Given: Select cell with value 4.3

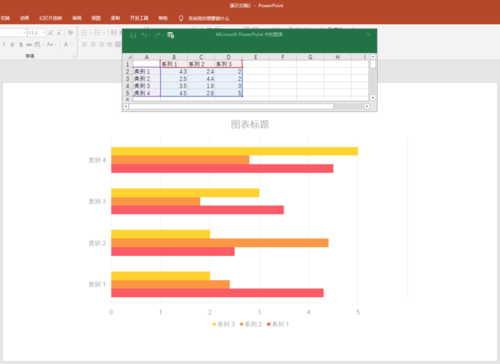Looking at the screenshot, I should (174, 72).
